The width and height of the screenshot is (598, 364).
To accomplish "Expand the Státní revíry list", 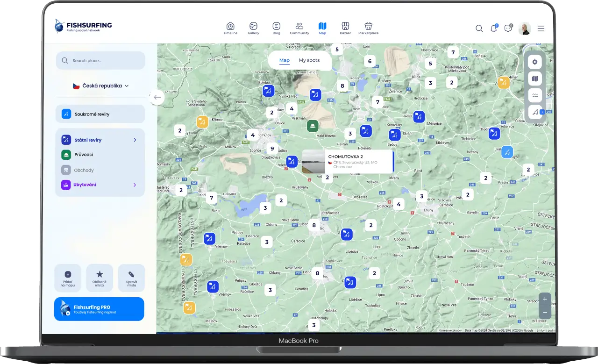I will pos(135,140).
